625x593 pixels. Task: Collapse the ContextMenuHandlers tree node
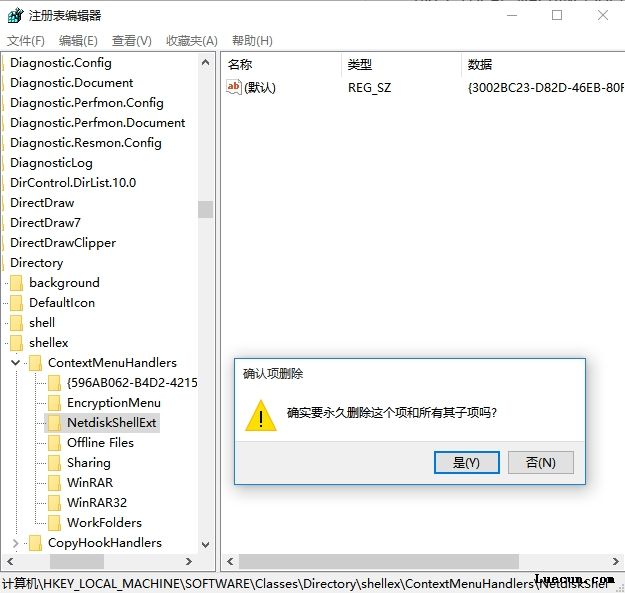[x=15, y=363]
